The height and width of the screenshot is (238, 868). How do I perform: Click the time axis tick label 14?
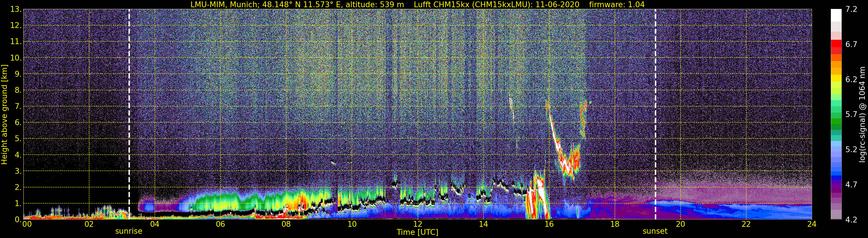(x=483, y=224)
